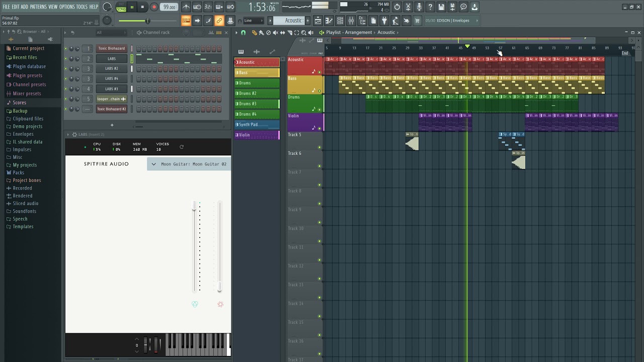This screenshot has width=644, height=362.
Task: Click the LABS refresh circular icon
Action: pyautogui.click(x=182, y=147)
